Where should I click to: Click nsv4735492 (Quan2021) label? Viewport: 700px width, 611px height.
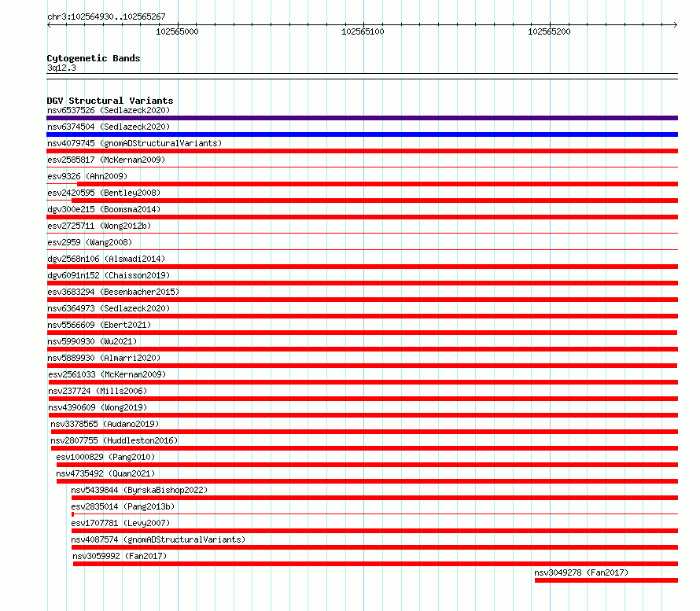[x=105, y=473]
